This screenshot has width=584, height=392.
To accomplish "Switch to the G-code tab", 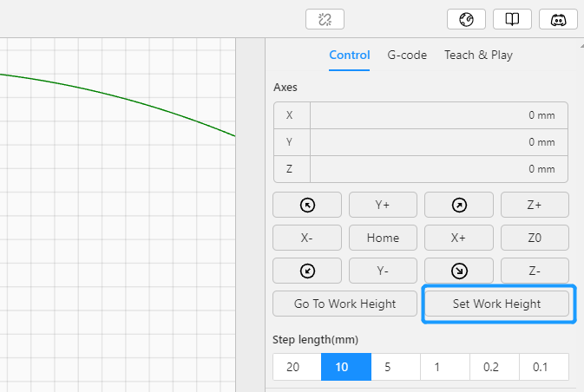I will (x=407, y=56).
